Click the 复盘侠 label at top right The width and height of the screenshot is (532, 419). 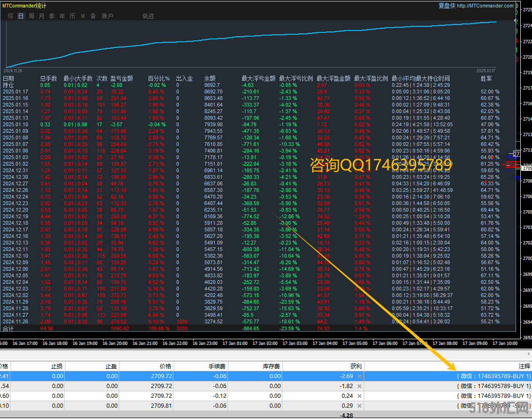447,6
